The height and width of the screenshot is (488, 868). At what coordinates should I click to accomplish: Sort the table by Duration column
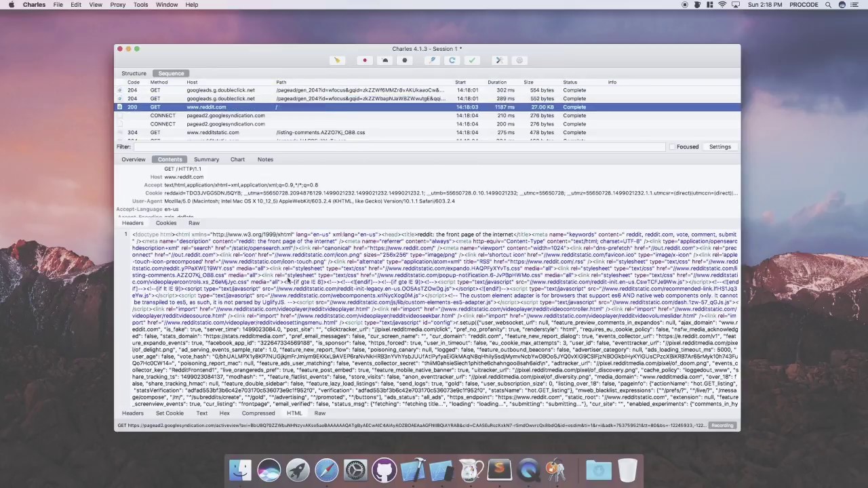tap(497, 82)
